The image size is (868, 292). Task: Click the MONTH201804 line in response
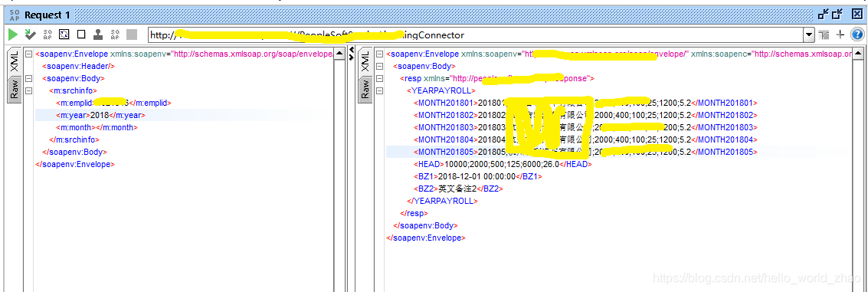pos(585,139)
